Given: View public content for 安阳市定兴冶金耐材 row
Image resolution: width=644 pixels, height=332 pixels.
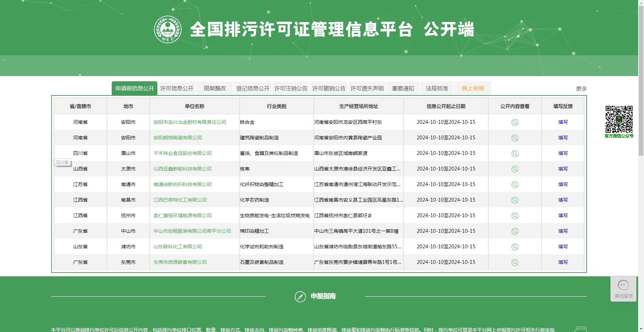Looking at the screenshot, I should [x=515, y=122].
